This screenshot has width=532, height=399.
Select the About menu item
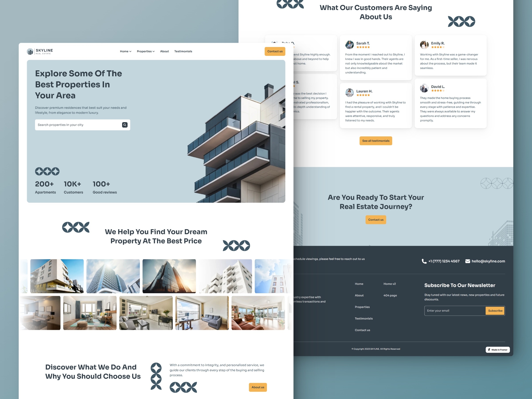tap(164, 51)
